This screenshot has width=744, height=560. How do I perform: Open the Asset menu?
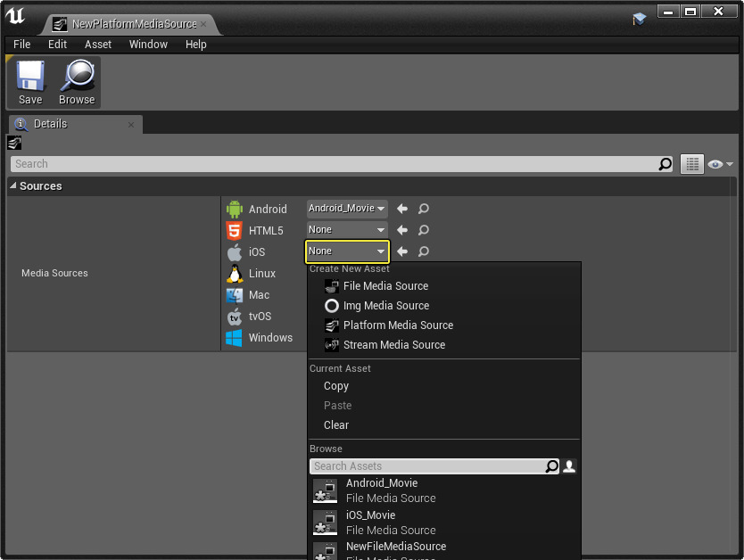click(98, 45)
